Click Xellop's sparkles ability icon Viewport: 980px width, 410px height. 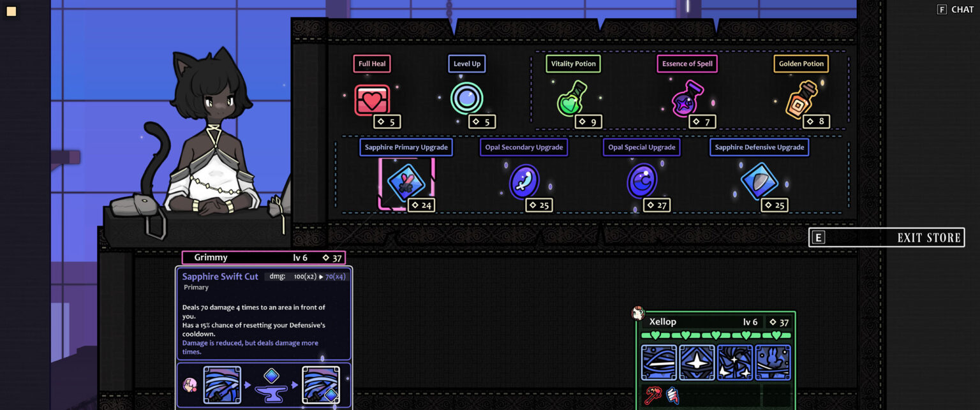click(735, 363)
